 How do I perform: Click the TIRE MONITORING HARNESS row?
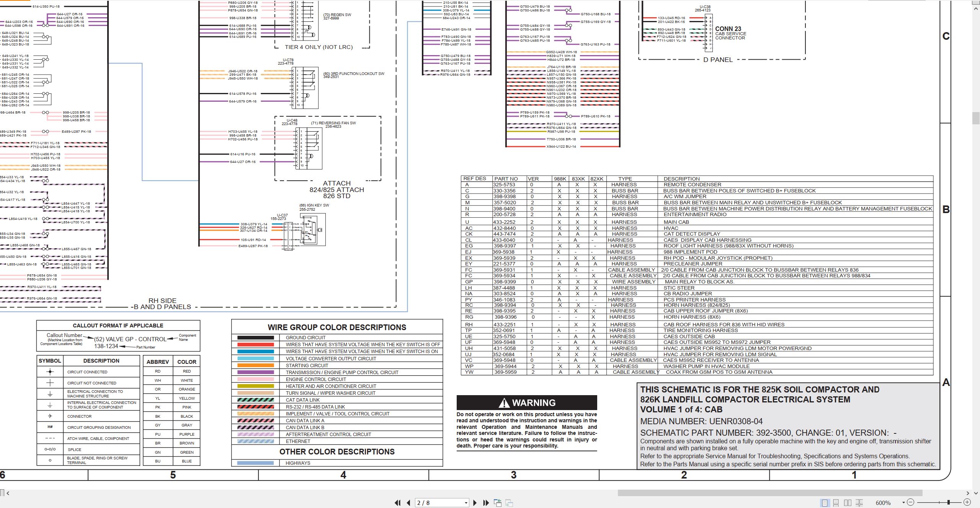[x=697, y=330]
